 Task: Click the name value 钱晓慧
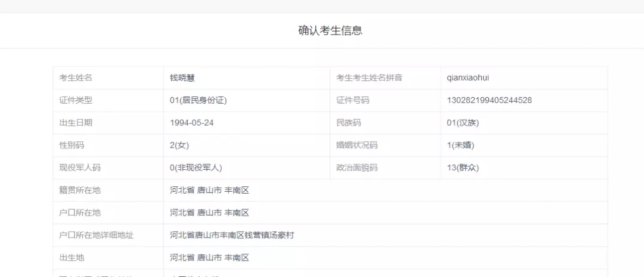[182, 78]
